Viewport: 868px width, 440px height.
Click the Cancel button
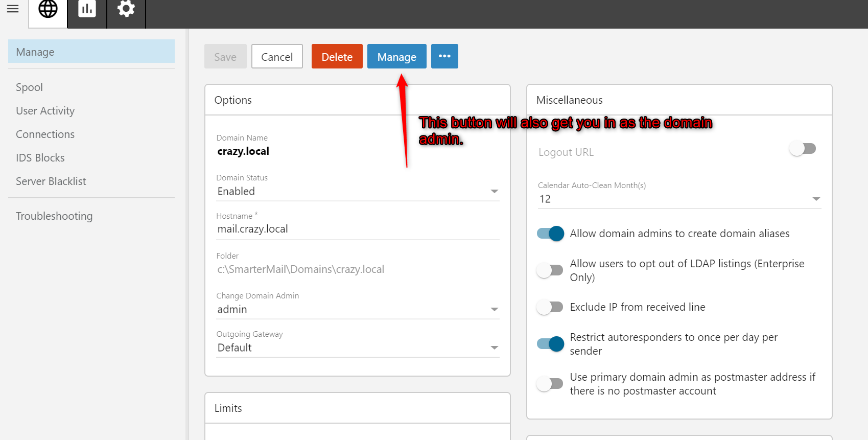pyautogui.click(x=277, y=57)
